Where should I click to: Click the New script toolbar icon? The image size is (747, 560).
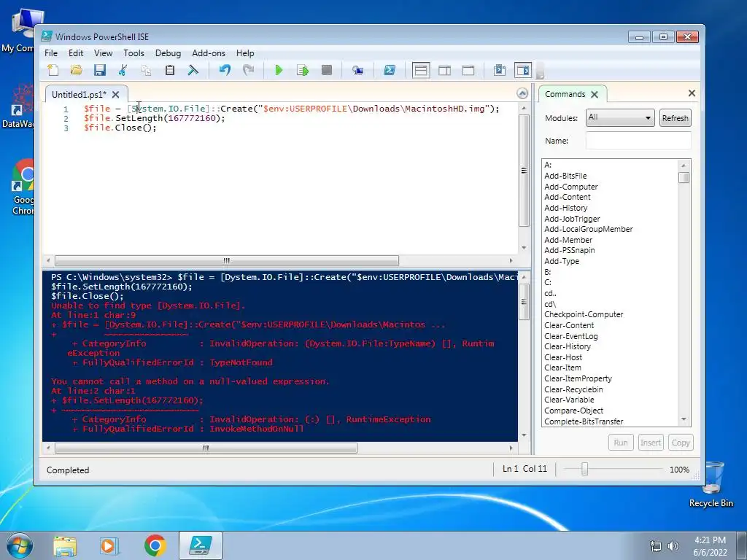(53, 71)
